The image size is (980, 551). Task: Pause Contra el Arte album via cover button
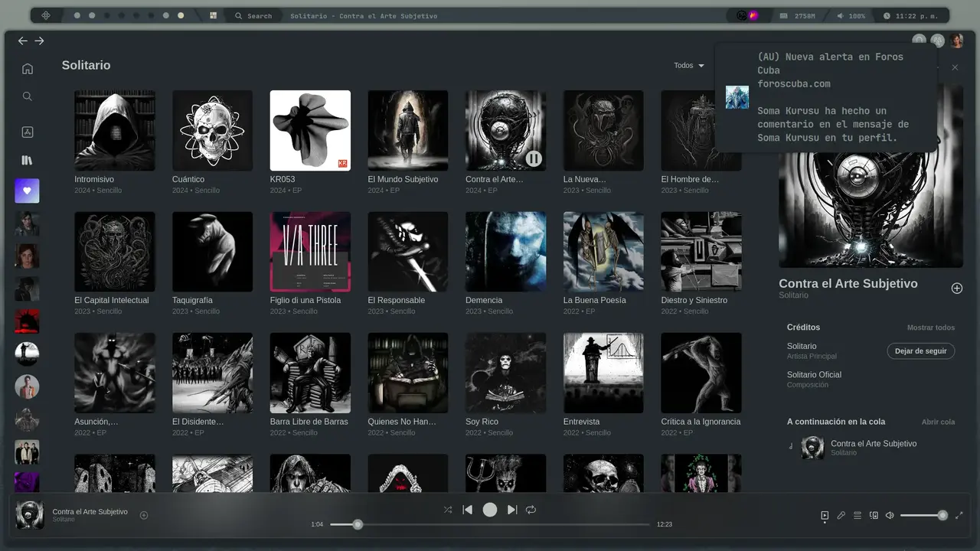tap(534, 158)
